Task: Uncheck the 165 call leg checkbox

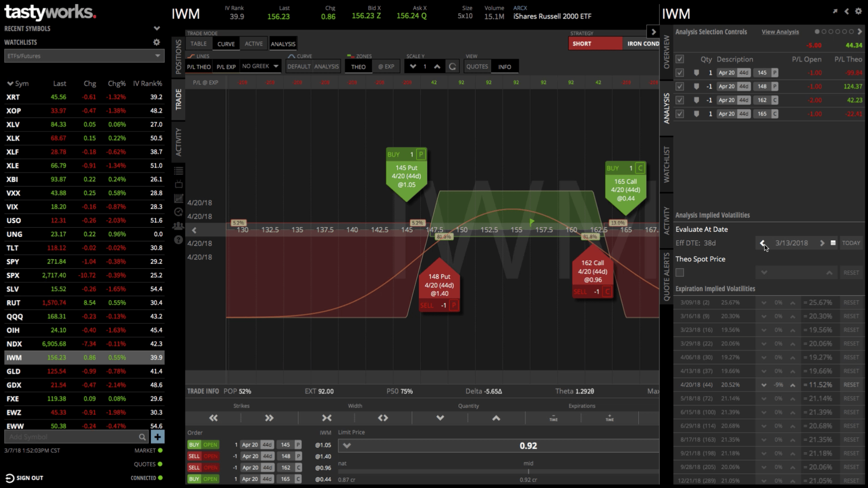Action: point(680,114)
